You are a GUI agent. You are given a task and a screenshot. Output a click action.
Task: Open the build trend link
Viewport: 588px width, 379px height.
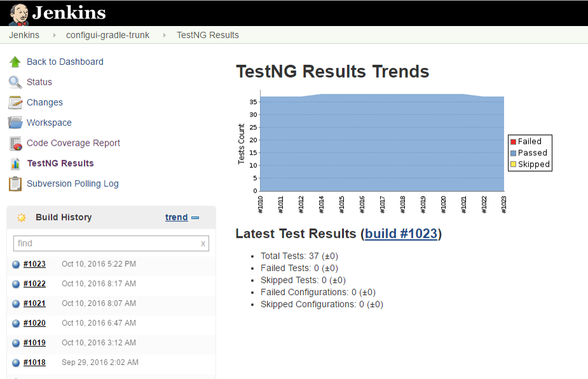[176, 217]
